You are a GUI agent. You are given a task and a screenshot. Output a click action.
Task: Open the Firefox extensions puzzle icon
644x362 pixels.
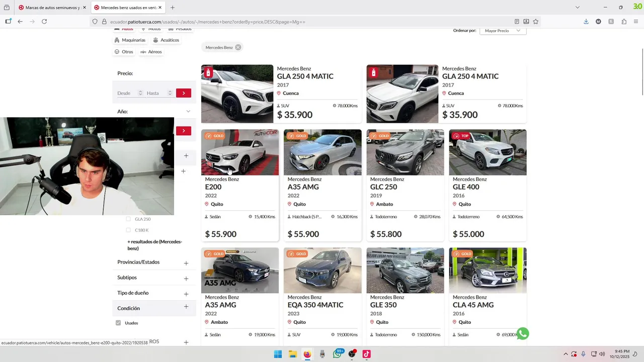pyautogui.click(x=624, y=22)
